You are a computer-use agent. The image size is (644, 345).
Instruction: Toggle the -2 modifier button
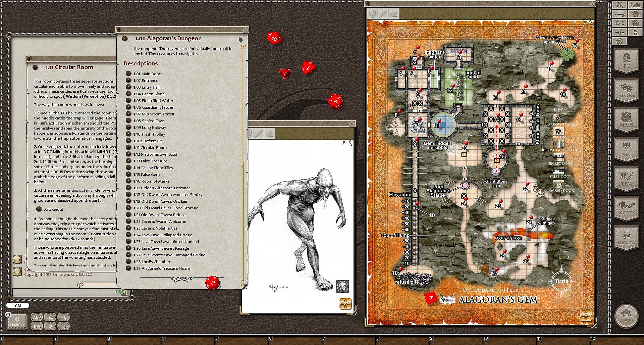tap(50, 326)
